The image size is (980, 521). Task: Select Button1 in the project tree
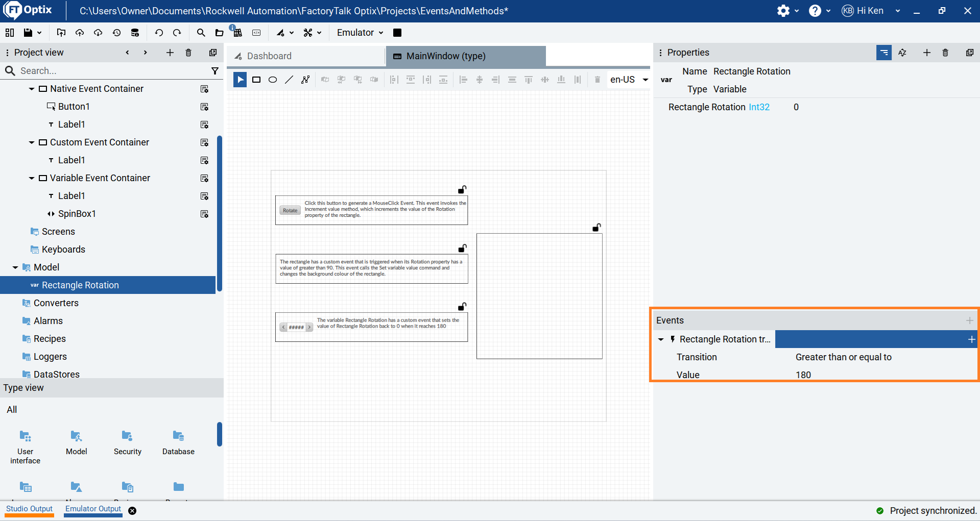coord(74,107)
